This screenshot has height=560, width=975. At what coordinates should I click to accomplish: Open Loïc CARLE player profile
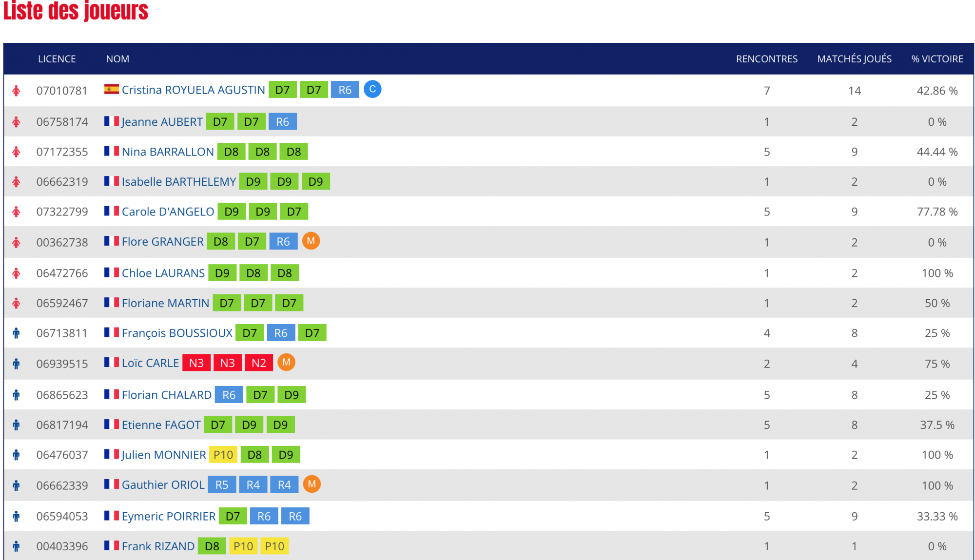pos(151,363)
